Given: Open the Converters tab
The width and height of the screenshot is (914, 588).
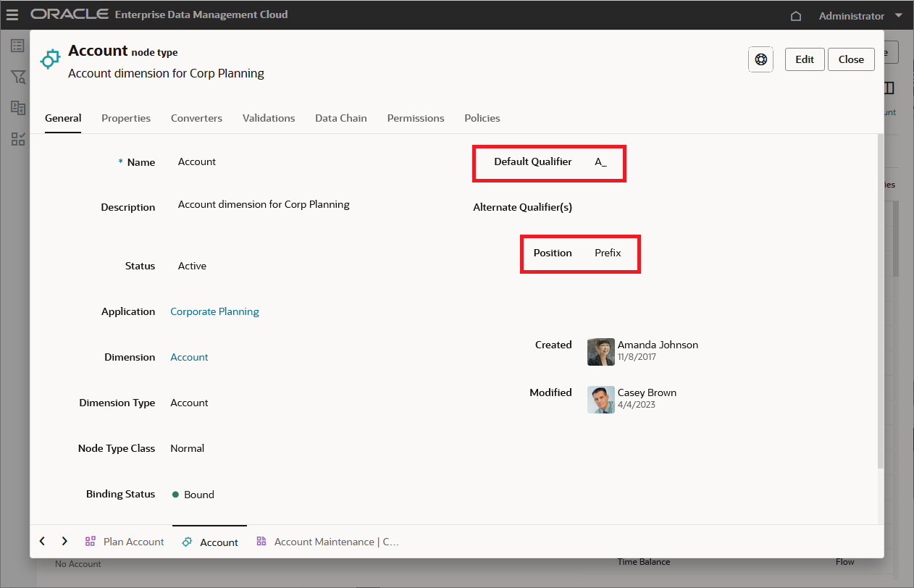Looking at the screenshot, I should (x=196, y=118).
